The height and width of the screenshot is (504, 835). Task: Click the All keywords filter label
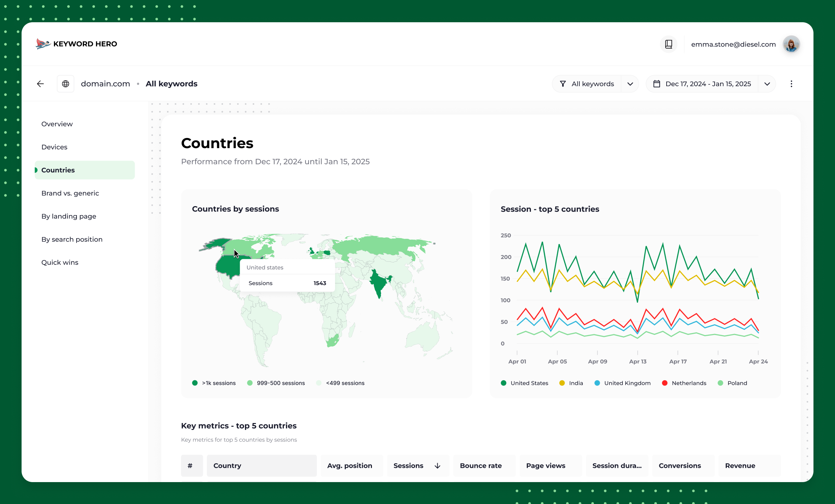(x=593, y=84)
